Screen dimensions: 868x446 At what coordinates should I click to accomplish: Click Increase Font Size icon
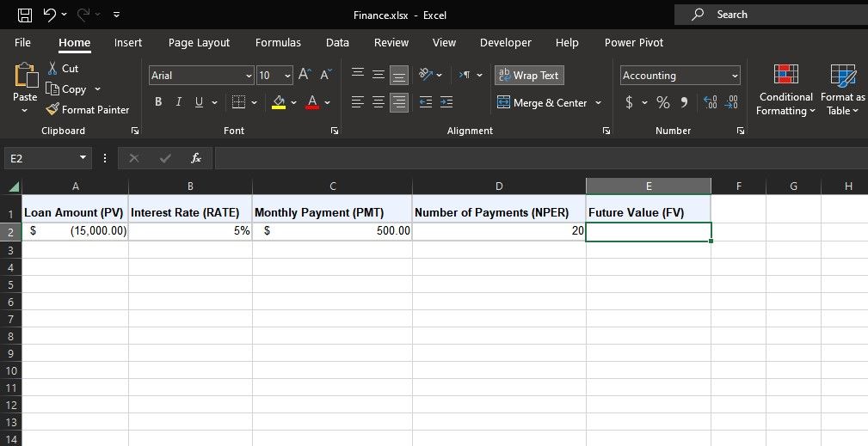coord(305,76)
